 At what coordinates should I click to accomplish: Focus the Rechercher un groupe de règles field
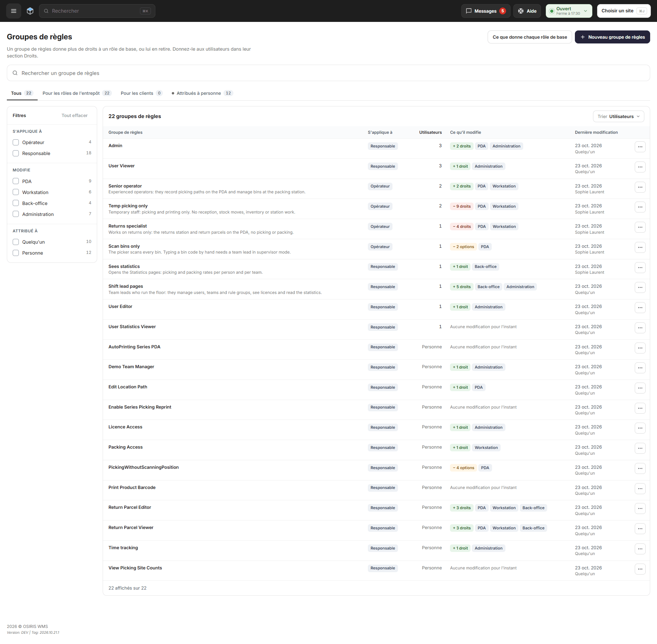pos(328,73)
